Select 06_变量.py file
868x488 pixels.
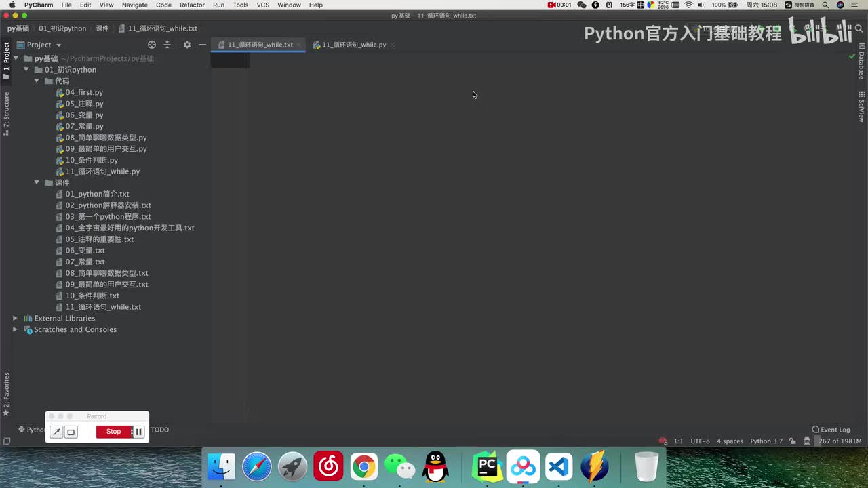pyautogui.click(x=79, y=115)
